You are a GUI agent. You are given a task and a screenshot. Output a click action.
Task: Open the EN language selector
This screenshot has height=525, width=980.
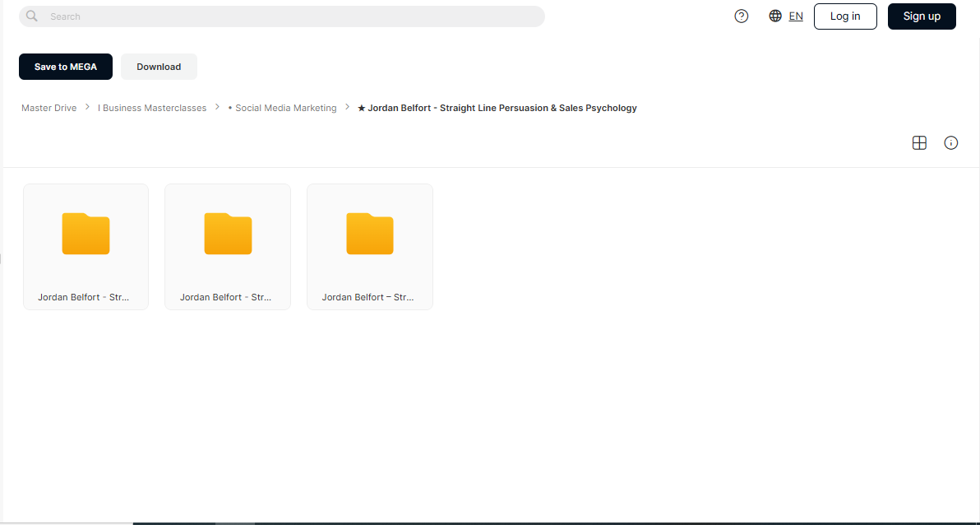pos(796,16)
